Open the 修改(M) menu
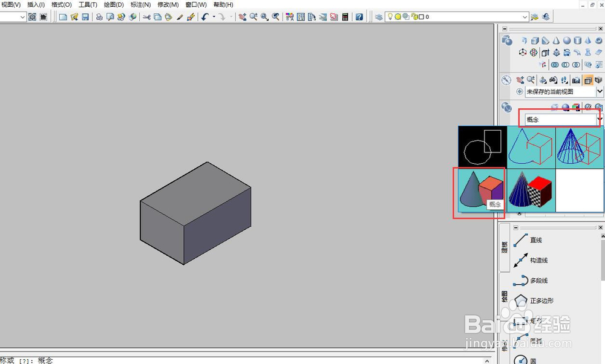This screenshot has width=605, height=364. pyautogui.click(x=168, y=5)
